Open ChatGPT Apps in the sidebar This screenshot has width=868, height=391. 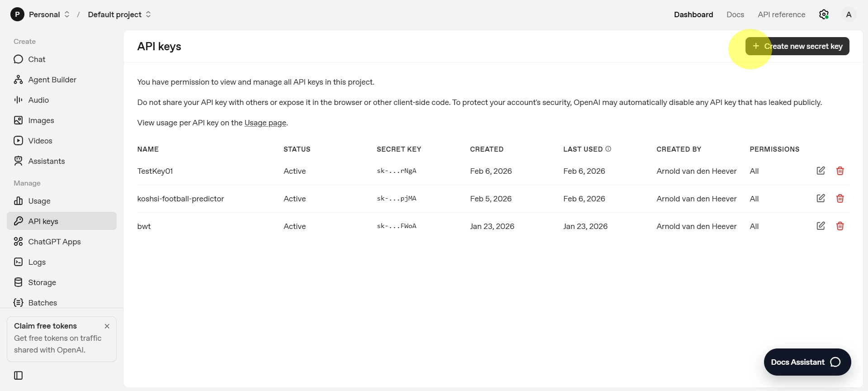click(61, 242)
